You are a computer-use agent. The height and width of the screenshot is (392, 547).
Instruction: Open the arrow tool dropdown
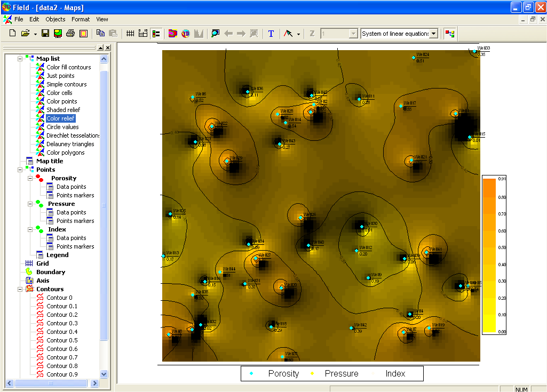(298, 34)
